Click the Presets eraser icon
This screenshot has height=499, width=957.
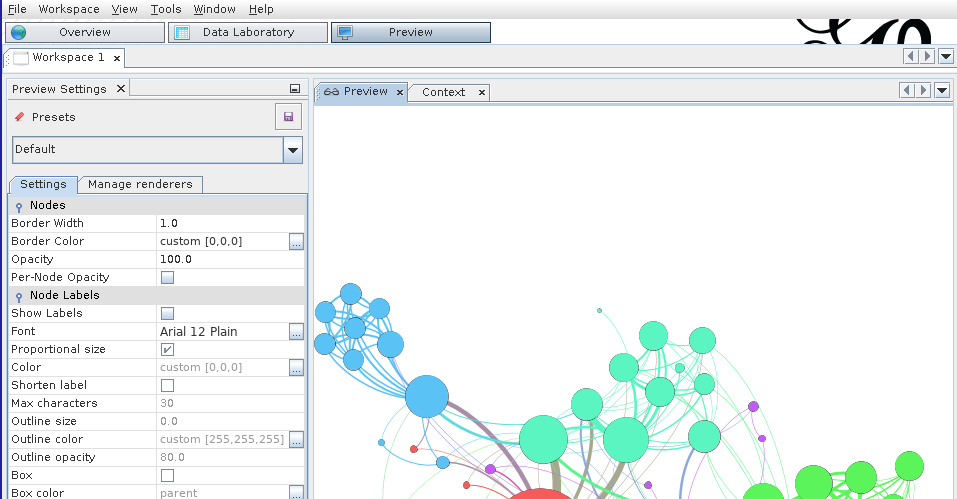tap(20, 117)
